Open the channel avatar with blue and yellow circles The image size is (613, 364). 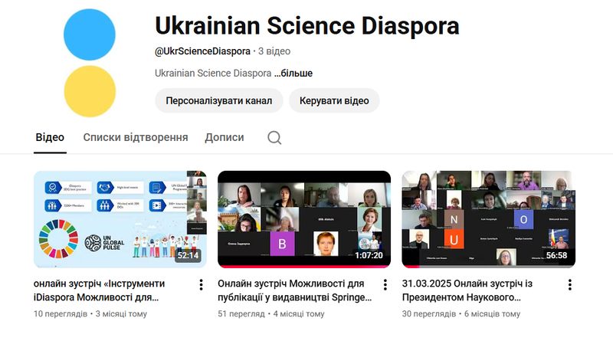click(90, 64)
